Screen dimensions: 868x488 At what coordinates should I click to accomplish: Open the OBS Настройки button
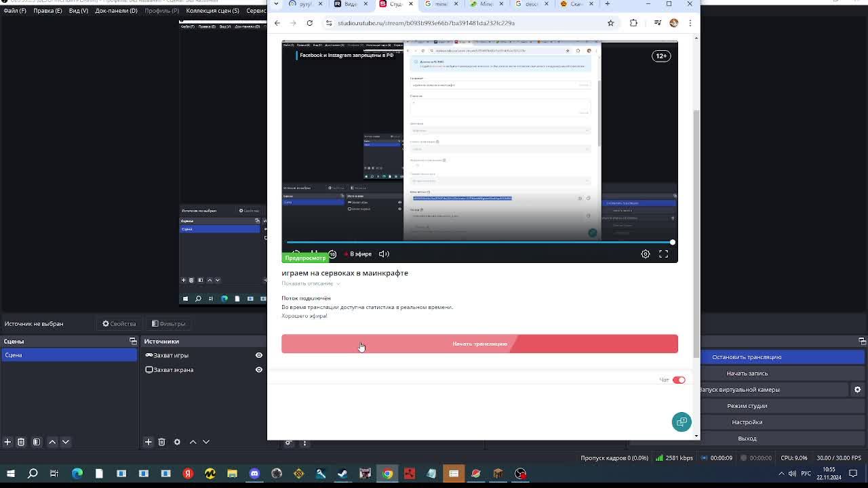coord(747,422)
